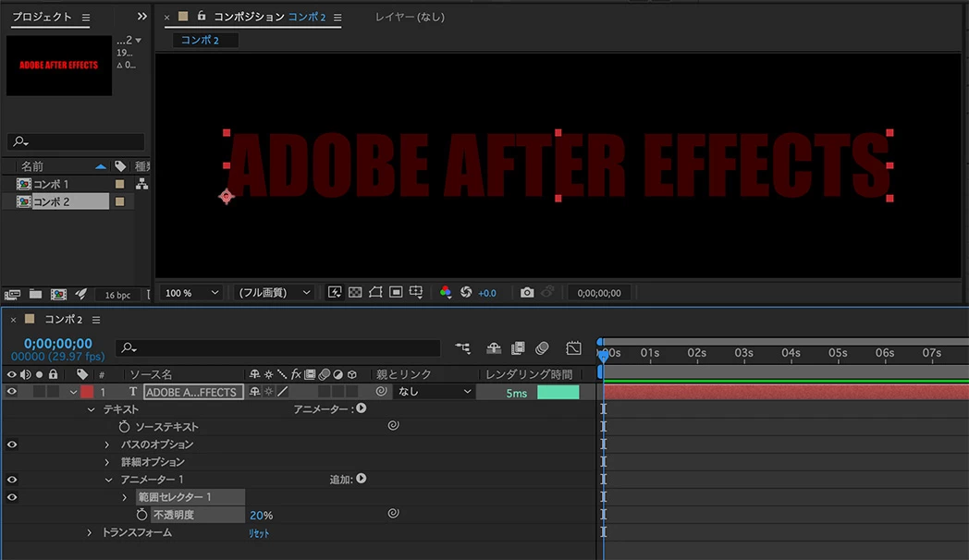
Task: Click the show channel color icon
Action: [x=445, y=292]
